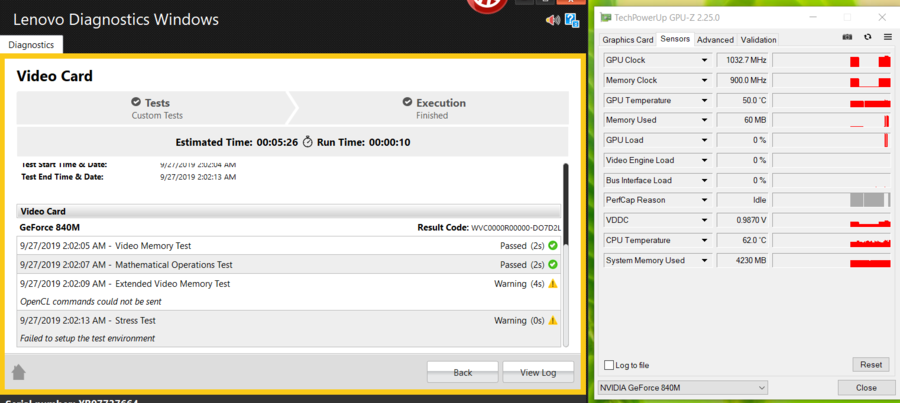Click the Execution step header
This screenshot has height=403, width=900.
pos(432,108)
